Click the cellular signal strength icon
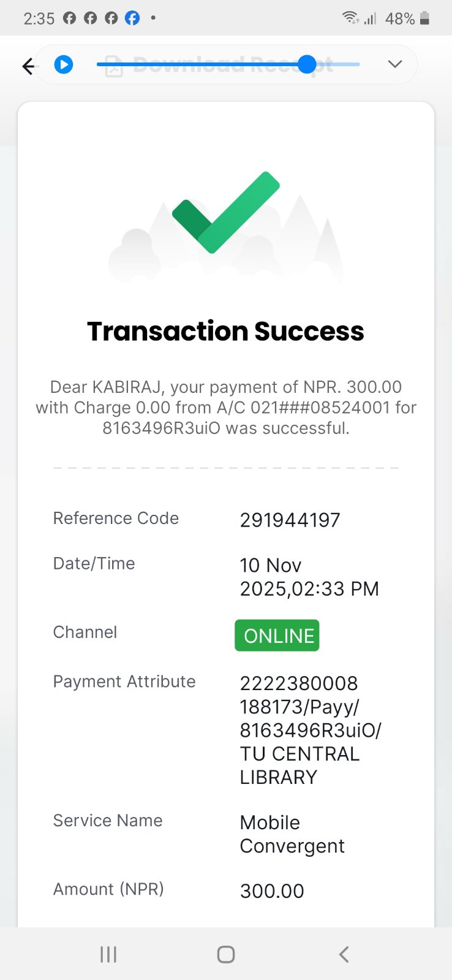452x980 pixels. (369, 19)
